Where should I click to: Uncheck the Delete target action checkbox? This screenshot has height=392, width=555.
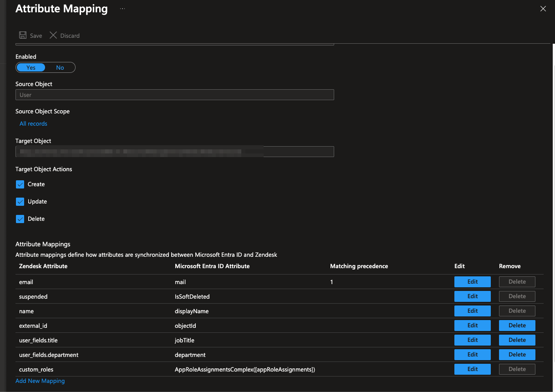pos(20,219)
